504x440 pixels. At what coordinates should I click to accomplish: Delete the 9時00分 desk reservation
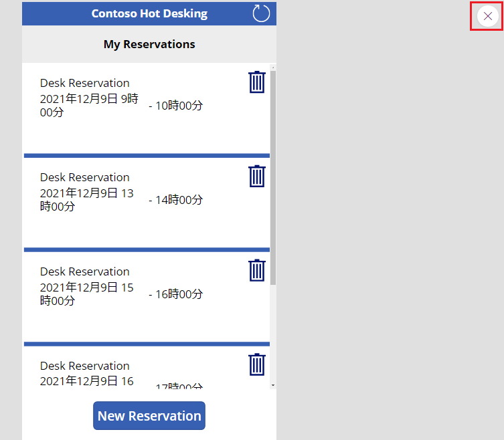tap(257, 82)
